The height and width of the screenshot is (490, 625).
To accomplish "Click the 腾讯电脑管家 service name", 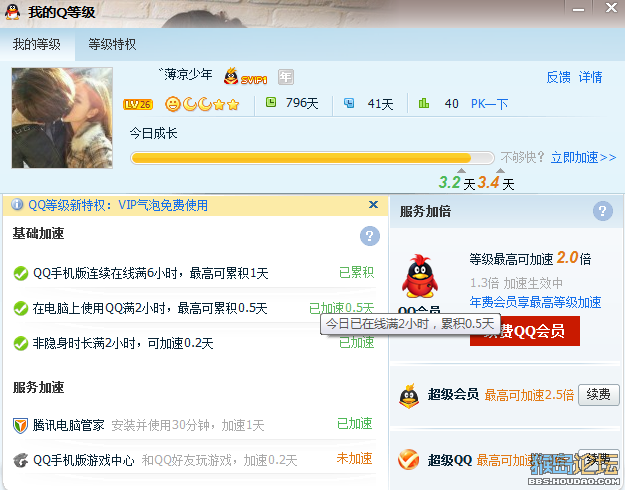I will pyautogui.click(x=69, y=425).
